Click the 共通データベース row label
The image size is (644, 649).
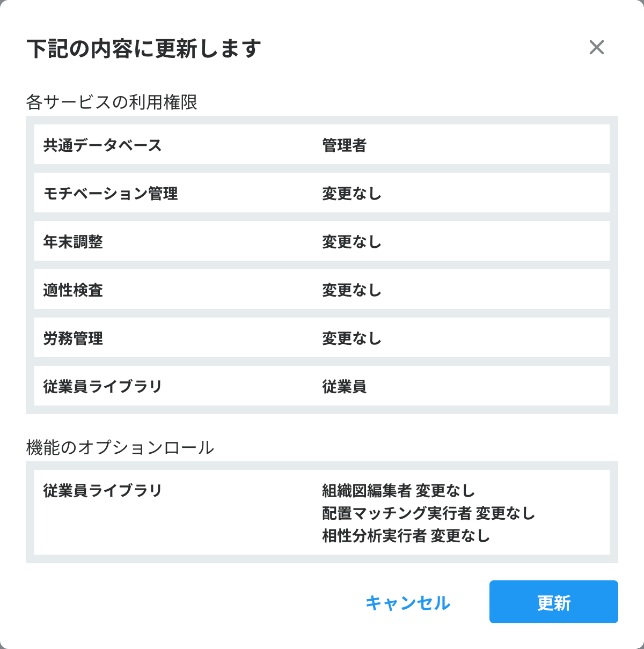tap(103, 145)
